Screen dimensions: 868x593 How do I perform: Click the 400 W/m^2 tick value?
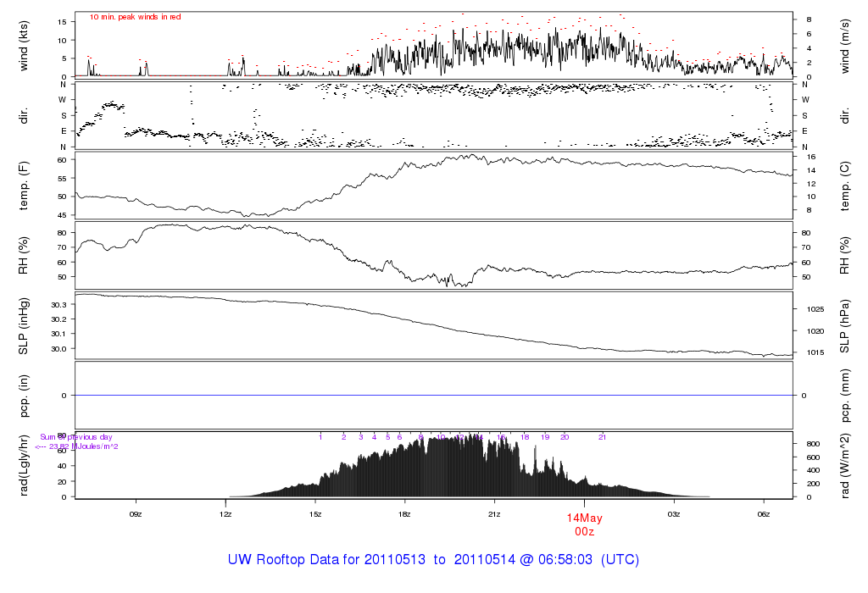coord(813,471)
